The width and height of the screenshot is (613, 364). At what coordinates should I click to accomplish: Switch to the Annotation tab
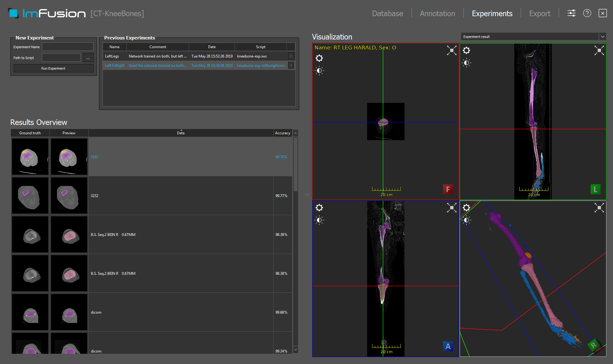437,13
